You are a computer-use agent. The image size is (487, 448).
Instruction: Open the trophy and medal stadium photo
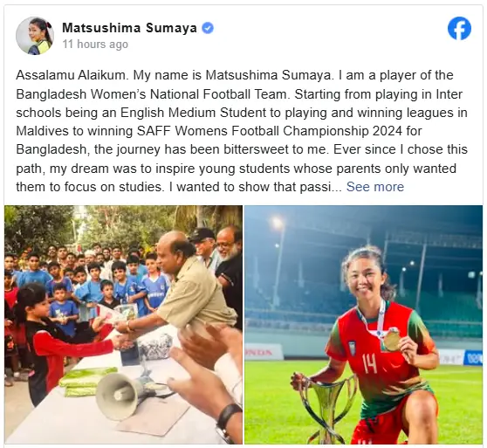point(364,325)
